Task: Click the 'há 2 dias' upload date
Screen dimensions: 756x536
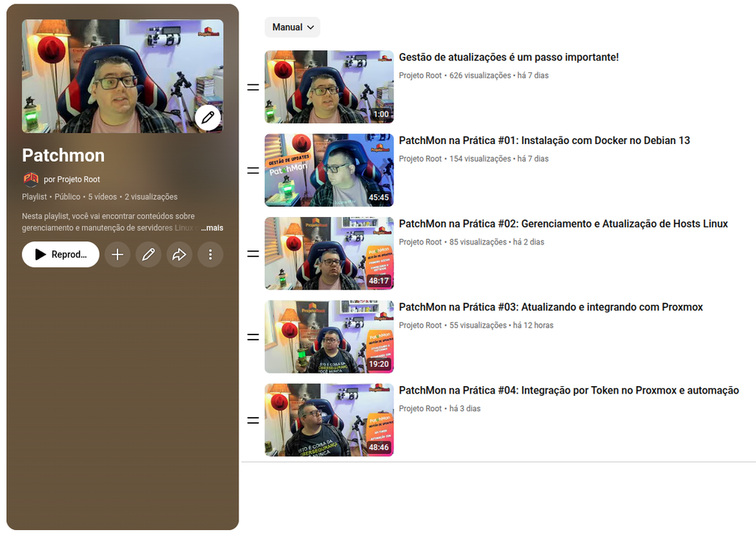Action: [529, 242]
